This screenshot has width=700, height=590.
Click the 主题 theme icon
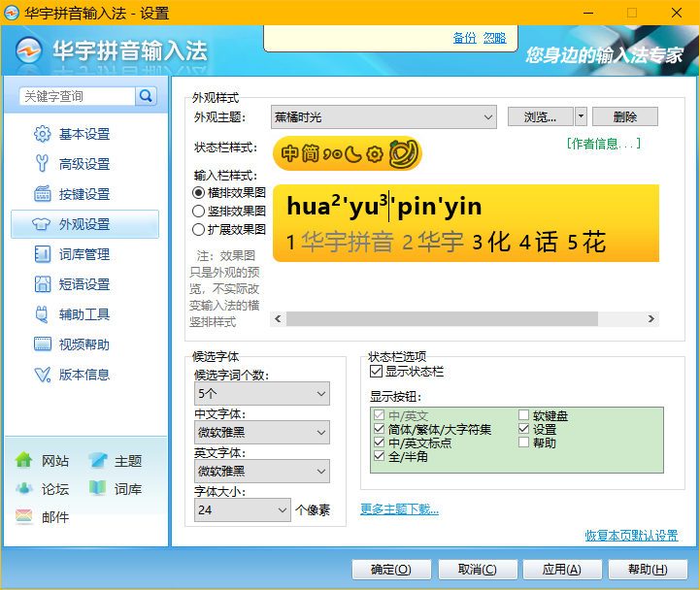(x=97, y=461)
